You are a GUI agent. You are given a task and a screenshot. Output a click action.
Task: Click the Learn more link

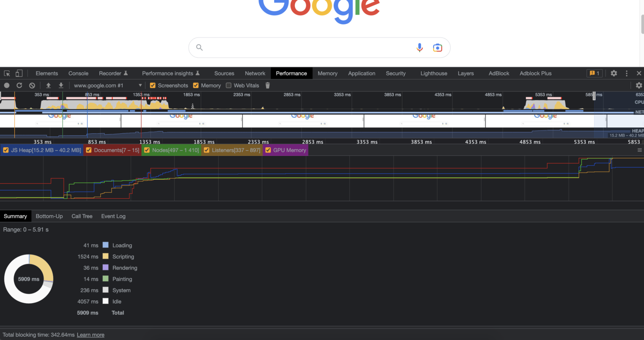(91, 335)
